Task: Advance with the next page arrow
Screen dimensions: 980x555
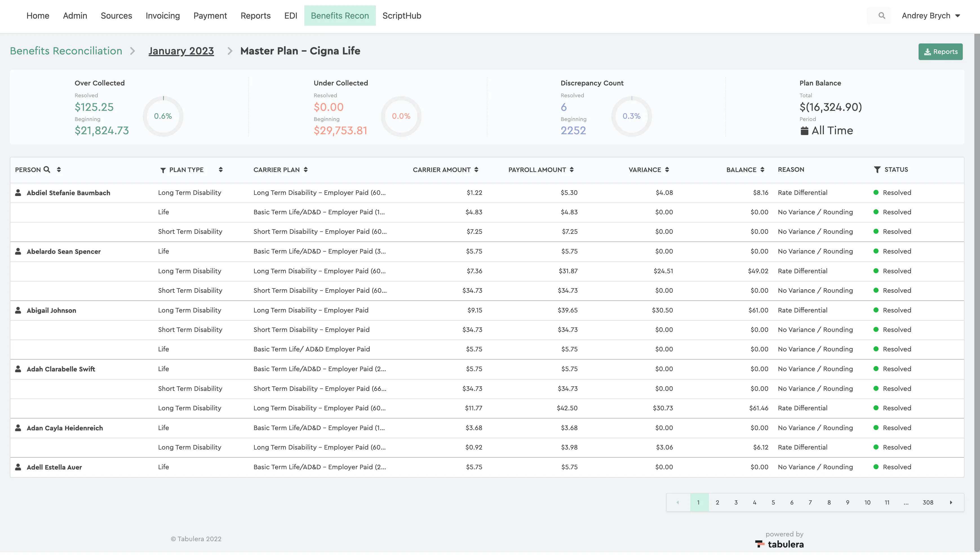Action: pos(951,502)
